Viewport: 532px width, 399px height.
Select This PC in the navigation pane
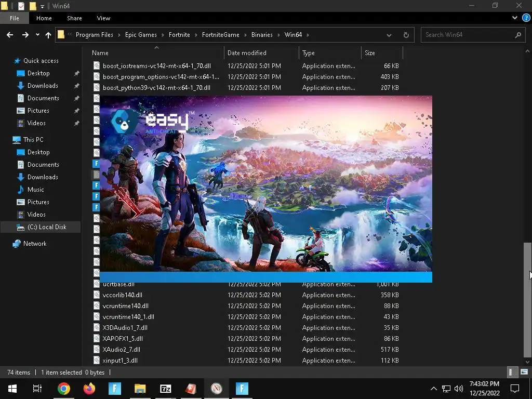tap(33, 140)
